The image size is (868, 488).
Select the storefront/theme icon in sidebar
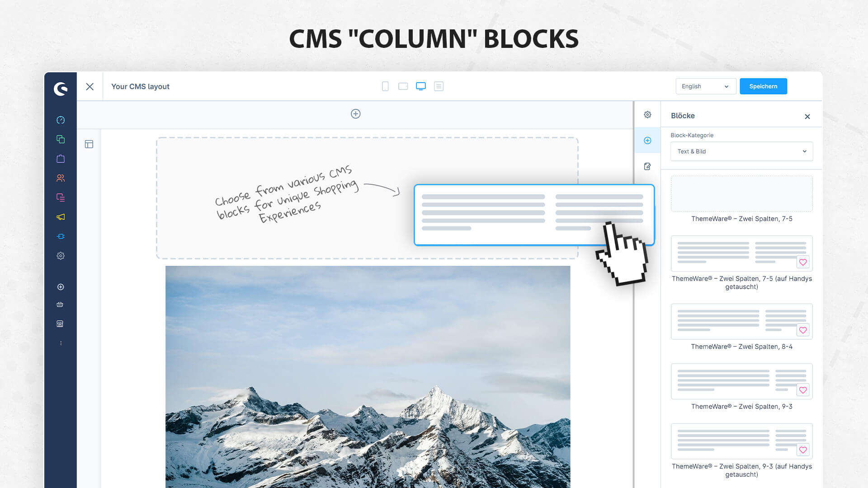[59, 324]
